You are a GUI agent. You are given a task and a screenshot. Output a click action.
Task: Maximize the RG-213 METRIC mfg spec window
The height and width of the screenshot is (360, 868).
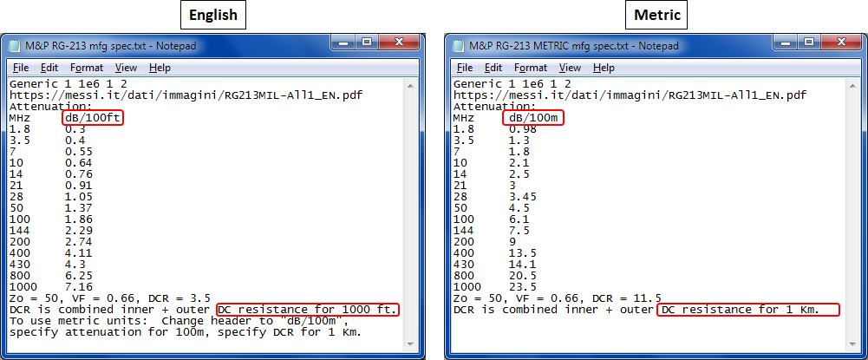[x=809, y=43]
